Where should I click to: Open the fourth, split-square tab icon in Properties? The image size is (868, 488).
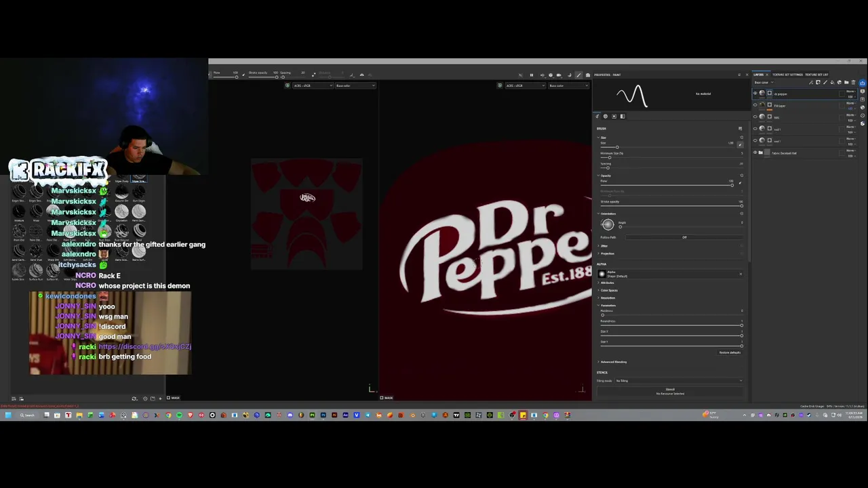click(623, 116)
